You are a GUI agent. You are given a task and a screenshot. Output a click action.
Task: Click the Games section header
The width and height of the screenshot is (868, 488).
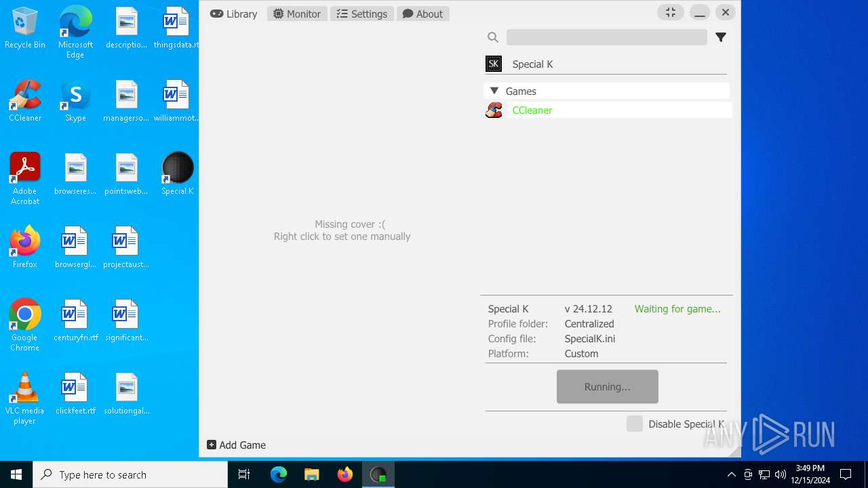pos(607,91)
